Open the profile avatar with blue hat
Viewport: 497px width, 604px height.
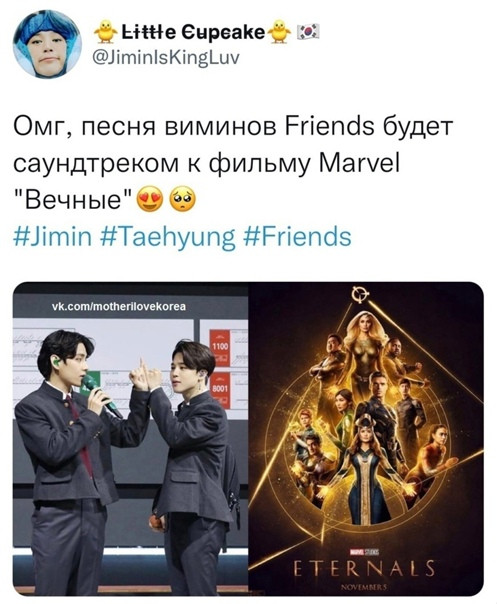pyautogui.click(x=48, y=45)
